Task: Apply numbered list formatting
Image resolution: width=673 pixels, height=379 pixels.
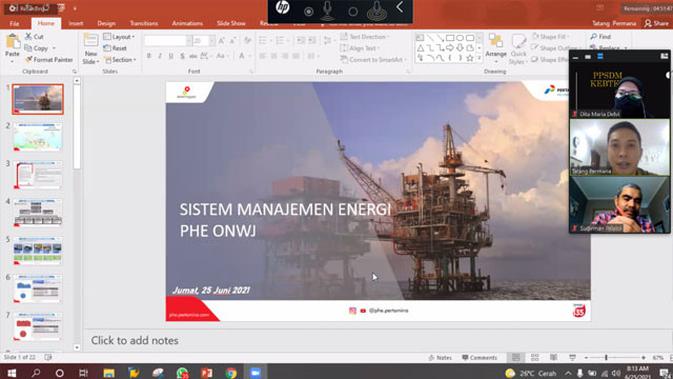Action: 281,40
